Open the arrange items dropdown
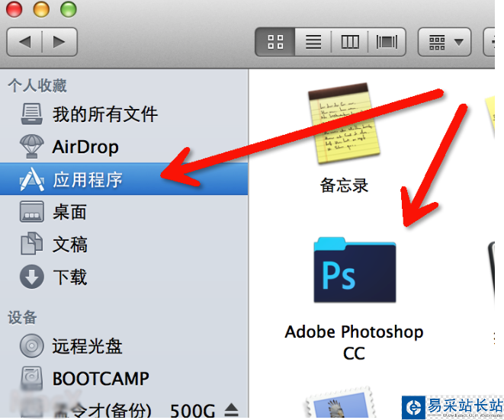 (445, 42)
